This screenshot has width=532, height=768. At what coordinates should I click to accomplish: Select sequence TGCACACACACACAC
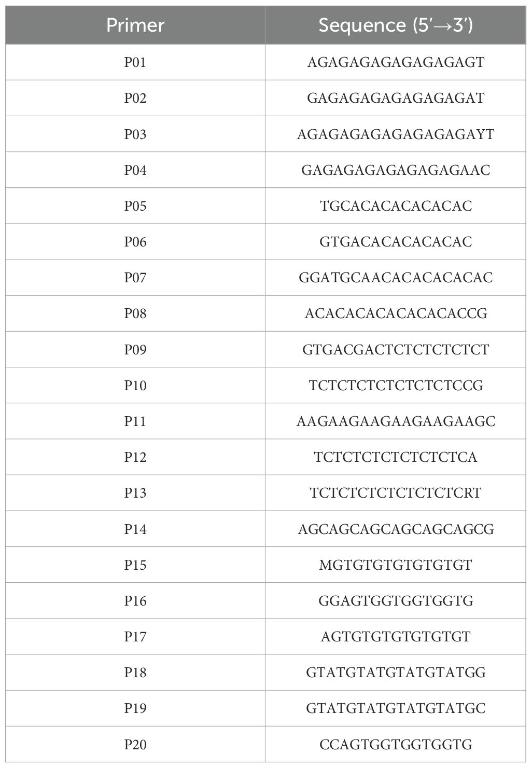[396, 206]
